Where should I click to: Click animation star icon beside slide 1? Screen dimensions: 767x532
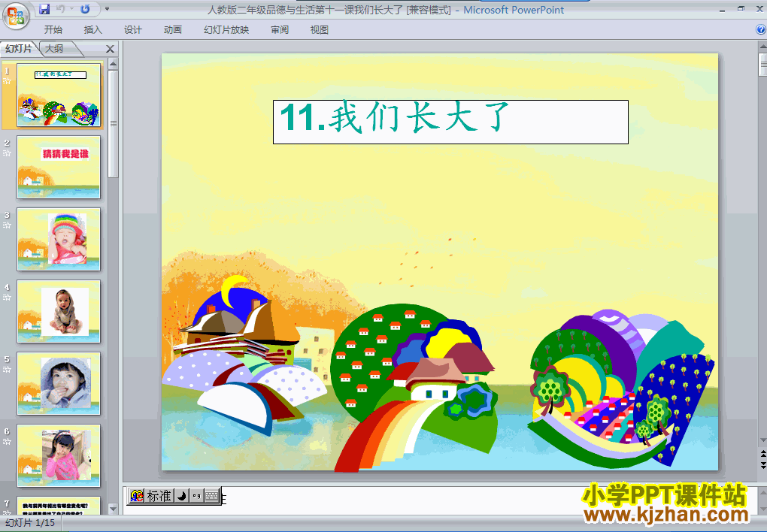7,81
